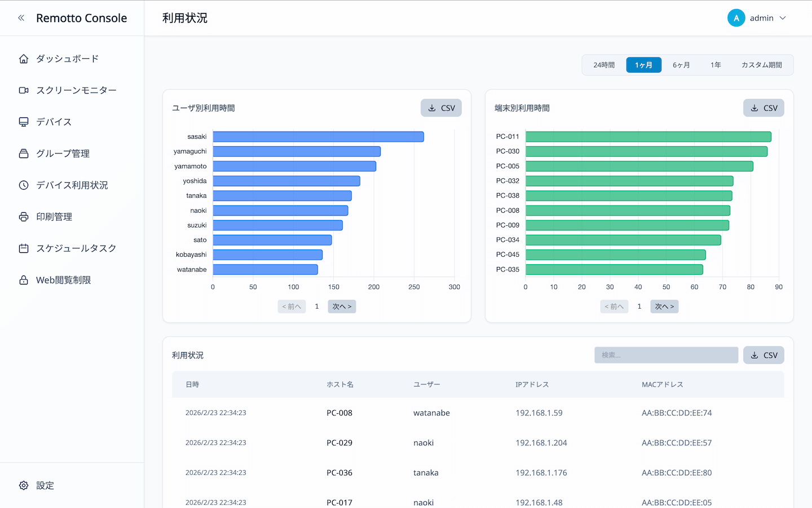
Task: Select the 24時間 period tab
Action: (x=604, y=65)
